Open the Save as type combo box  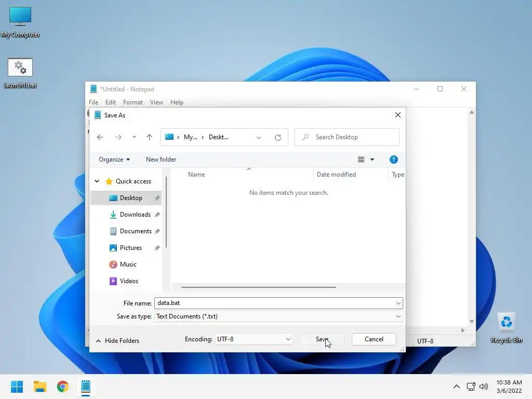tap(278, 316)
